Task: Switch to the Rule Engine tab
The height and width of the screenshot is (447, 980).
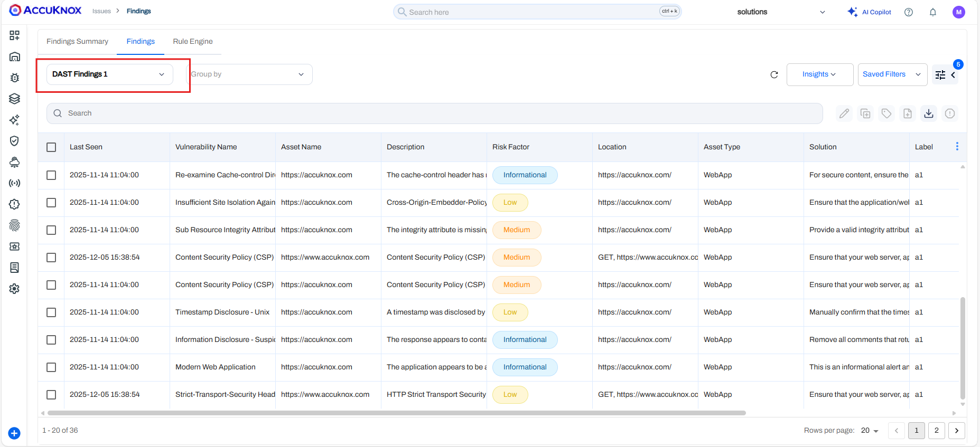Action: click(x=193, y=42)
